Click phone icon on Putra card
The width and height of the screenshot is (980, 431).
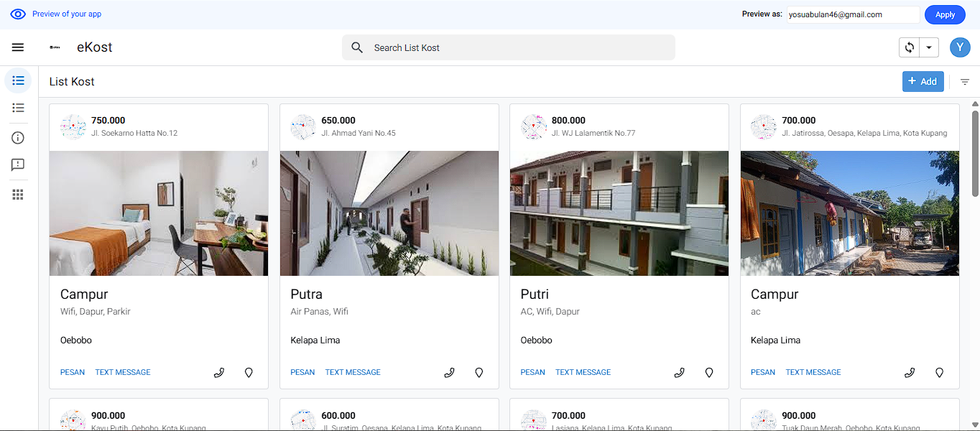click(450, 372)
